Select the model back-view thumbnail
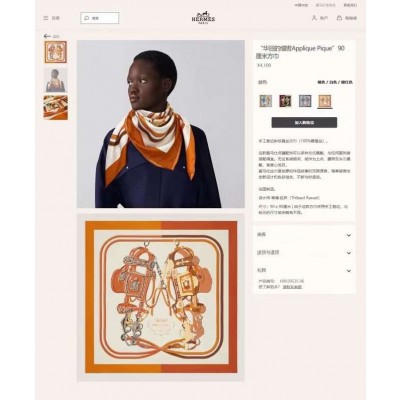Viewport: 400px width, 400px height. coord(56,80)
